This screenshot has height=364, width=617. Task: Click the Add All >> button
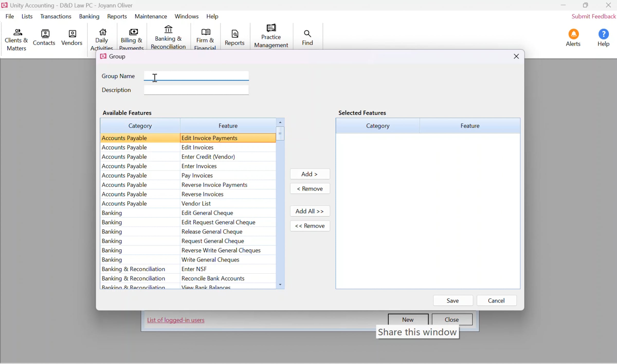pyautogui.click(x=310, y=211)
